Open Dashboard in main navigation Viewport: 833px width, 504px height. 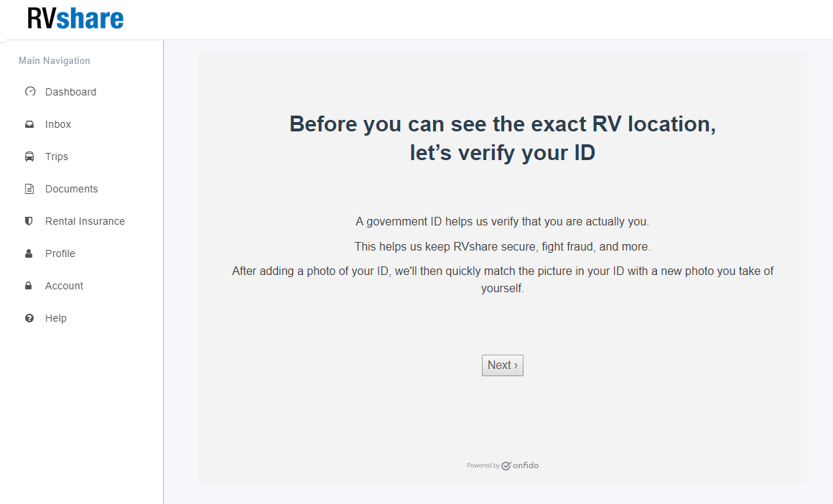(70, 92)
